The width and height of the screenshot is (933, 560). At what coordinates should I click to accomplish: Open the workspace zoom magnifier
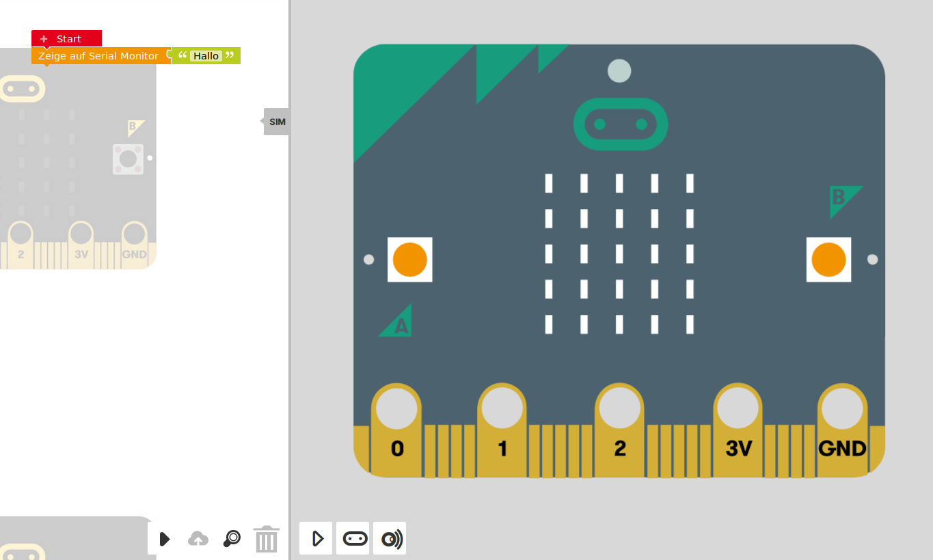231,539
